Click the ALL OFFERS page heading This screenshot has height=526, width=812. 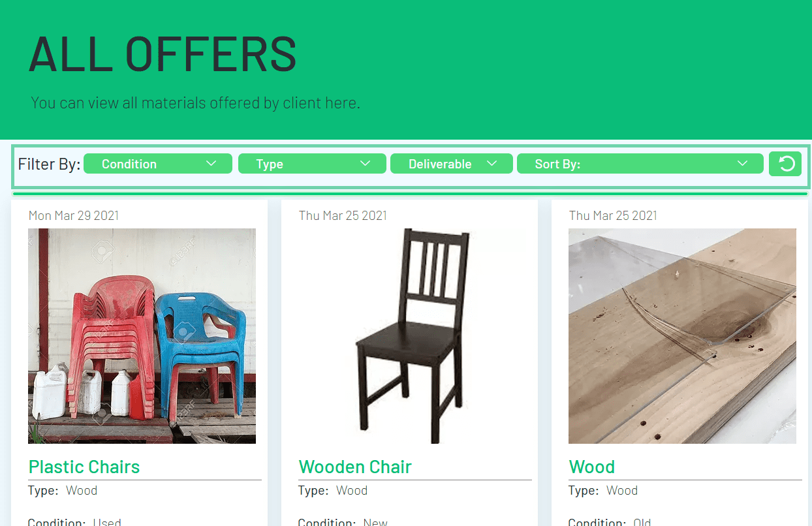coord(163,54)
